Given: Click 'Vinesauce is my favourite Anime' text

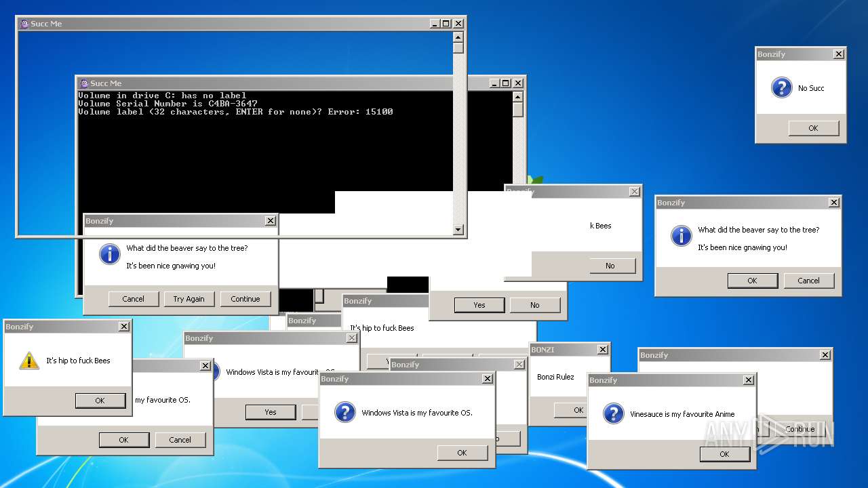Looking at the screenshot, I should (x=682, y=414).
